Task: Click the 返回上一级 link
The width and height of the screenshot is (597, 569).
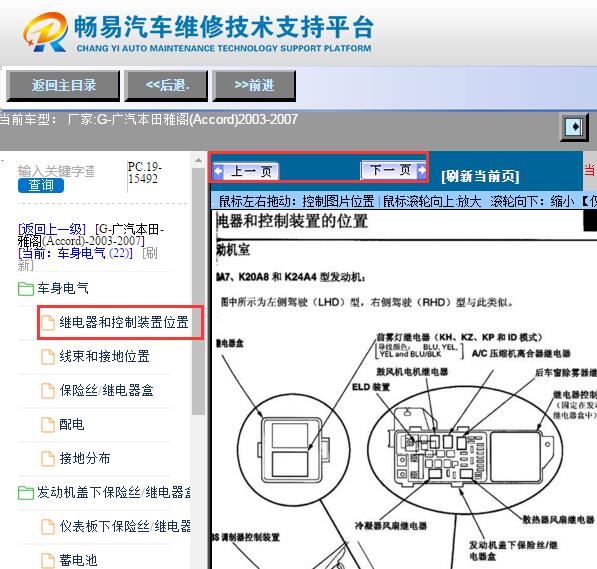Action: [x=52, y=229]
